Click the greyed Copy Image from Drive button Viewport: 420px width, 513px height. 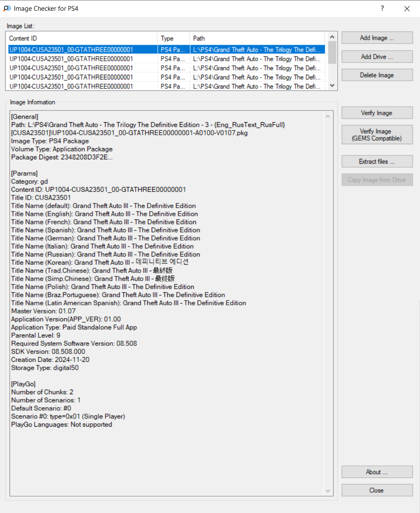point(377,180)
